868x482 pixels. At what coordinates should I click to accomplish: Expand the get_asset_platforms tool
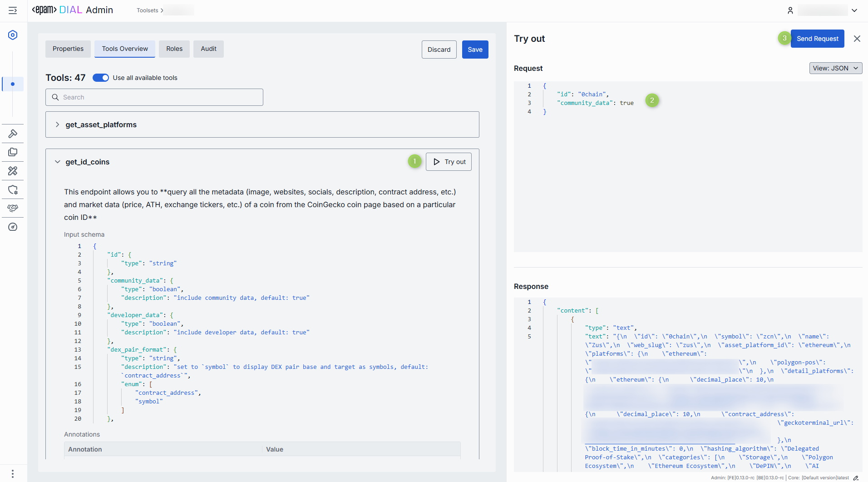pyautogui.click(x=58, y=124)
